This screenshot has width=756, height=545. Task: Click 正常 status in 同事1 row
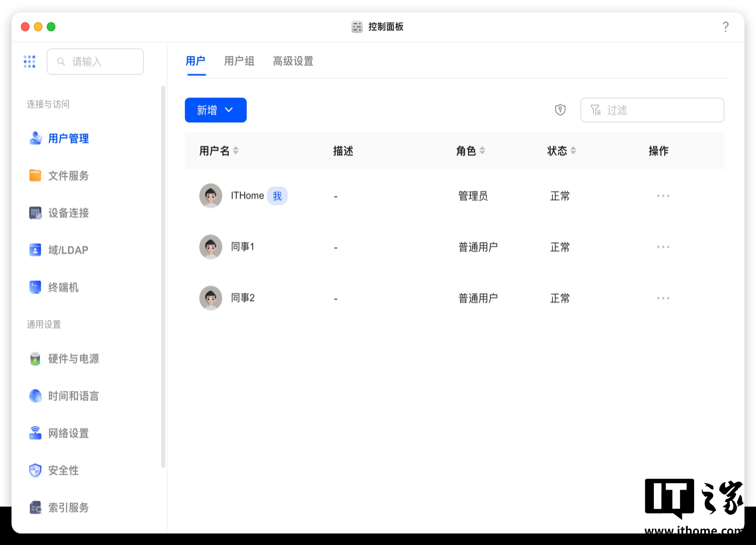(x=560, y=247)
